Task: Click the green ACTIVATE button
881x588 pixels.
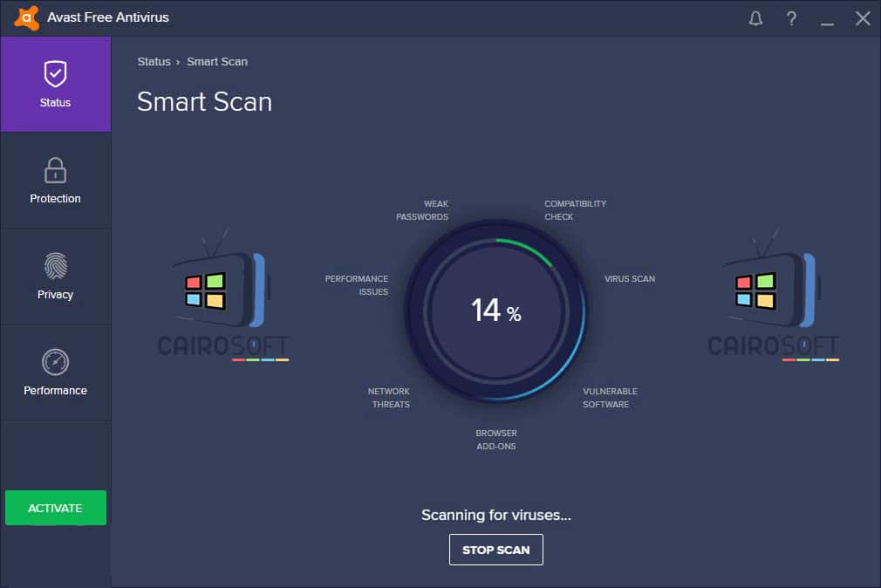Action: click(56, 508)
